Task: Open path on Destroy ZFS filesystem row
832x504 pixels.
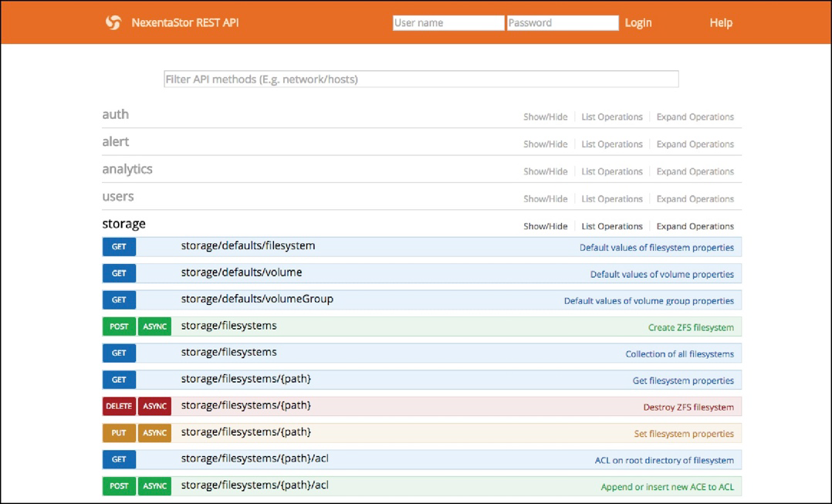Action: click(245, 405)
